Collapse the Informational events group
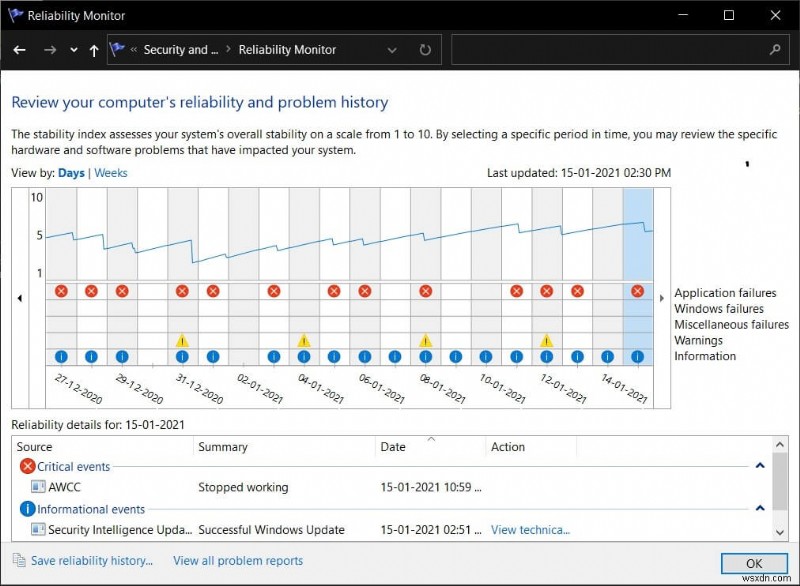The height and width of the screenshot is (586, 800). pos(759,509)
